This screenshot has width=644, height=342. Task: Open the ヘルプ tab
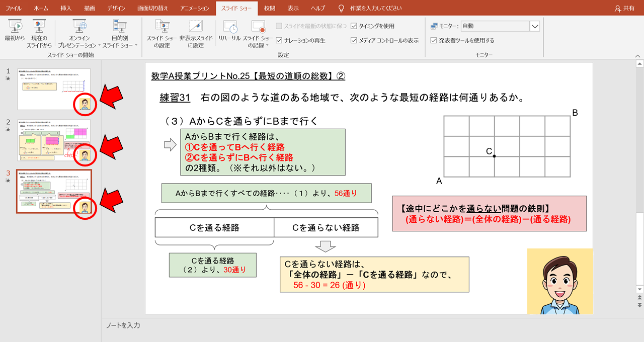(318, 9)
